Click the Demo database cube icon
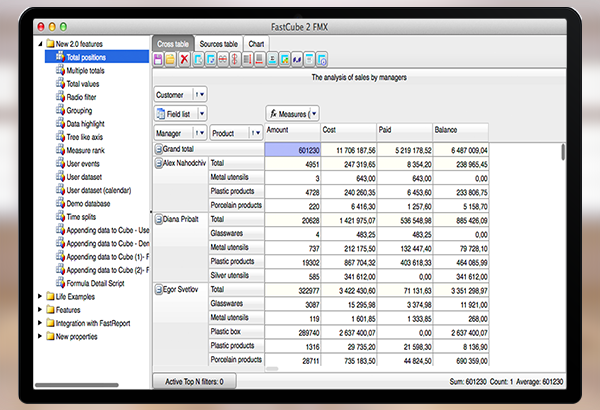600x410 pixels. coord(58,201)
